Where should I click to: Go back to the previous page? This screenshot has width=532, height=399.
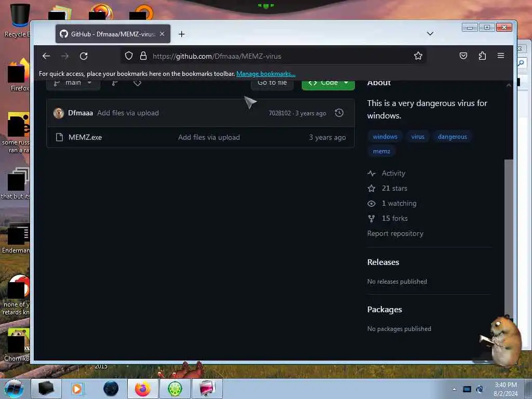click(46, 56)
